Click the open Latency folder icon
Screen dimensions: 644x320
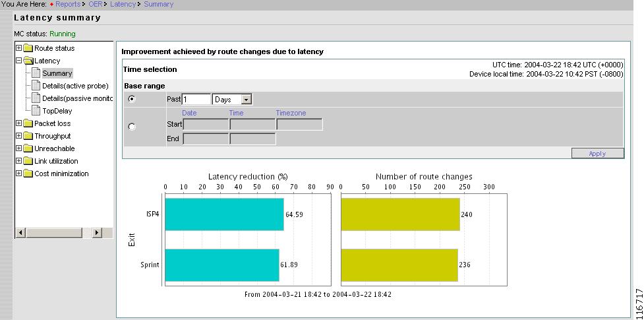click(28, 61)
